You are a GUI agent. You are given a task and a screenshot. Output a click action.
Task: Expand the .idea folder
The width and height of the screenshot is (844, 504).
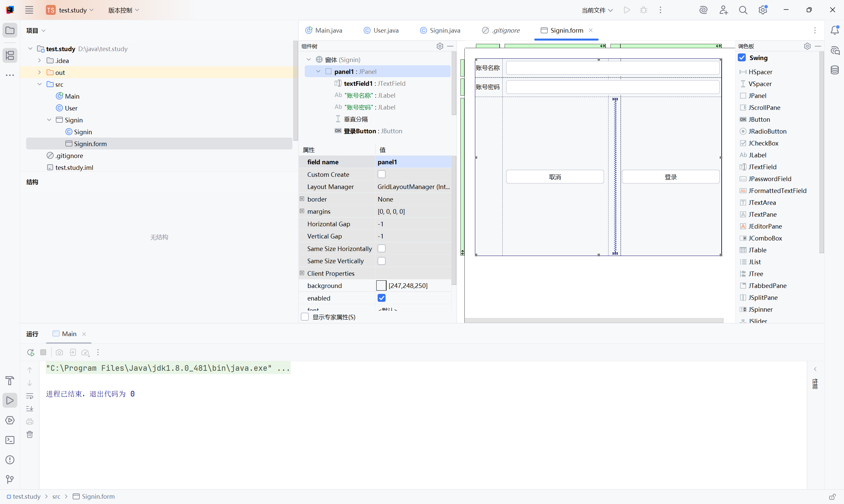[x=39, y=60]
